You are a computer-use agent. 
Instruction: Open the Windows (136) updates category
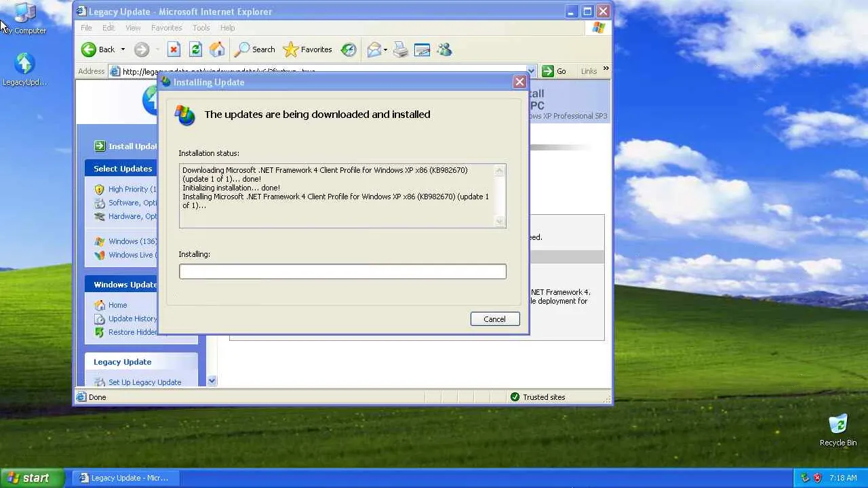(133, 241)
